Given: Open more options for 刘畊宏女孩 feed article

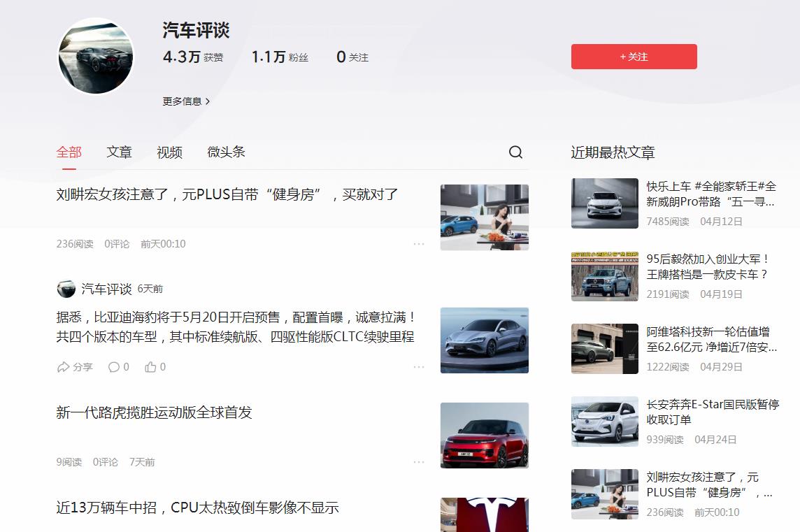Looking at the screenshot, I should (419, 244).
